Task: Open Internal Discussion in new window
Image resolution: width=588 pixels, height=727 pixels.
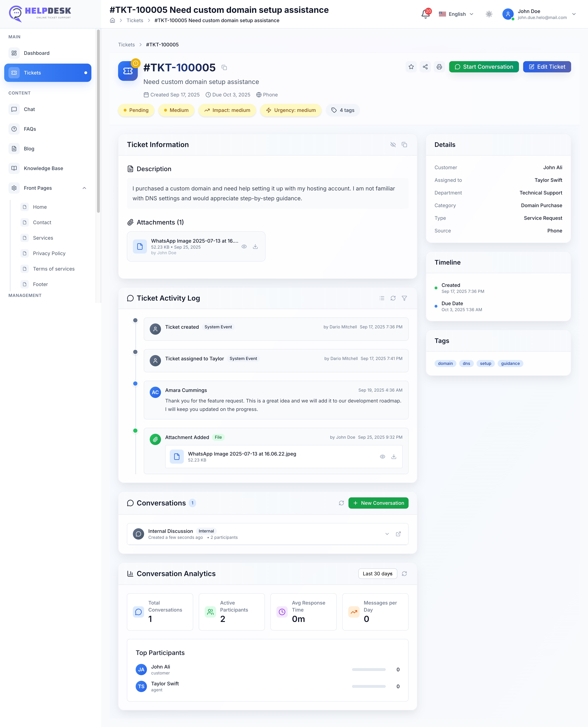Action: (x=398, y=534)
